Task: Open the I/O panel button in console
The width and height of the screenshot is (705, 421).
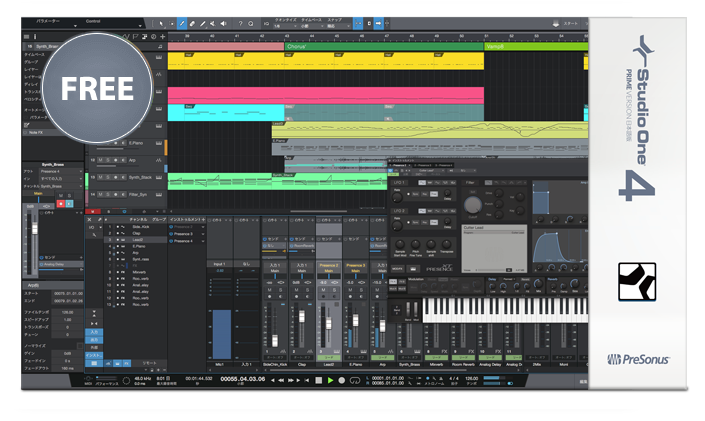Action: pyautogui.click(x=91, y=227)
